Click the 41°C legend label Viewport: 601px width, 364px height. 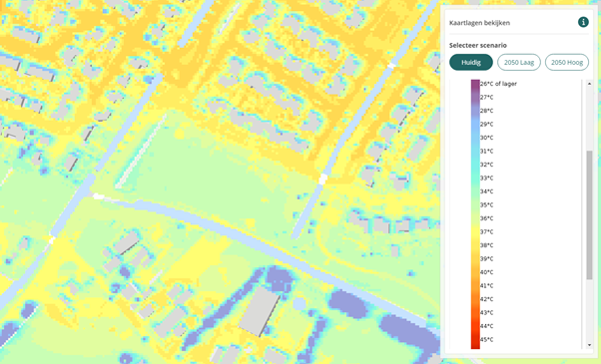(487, 286)
